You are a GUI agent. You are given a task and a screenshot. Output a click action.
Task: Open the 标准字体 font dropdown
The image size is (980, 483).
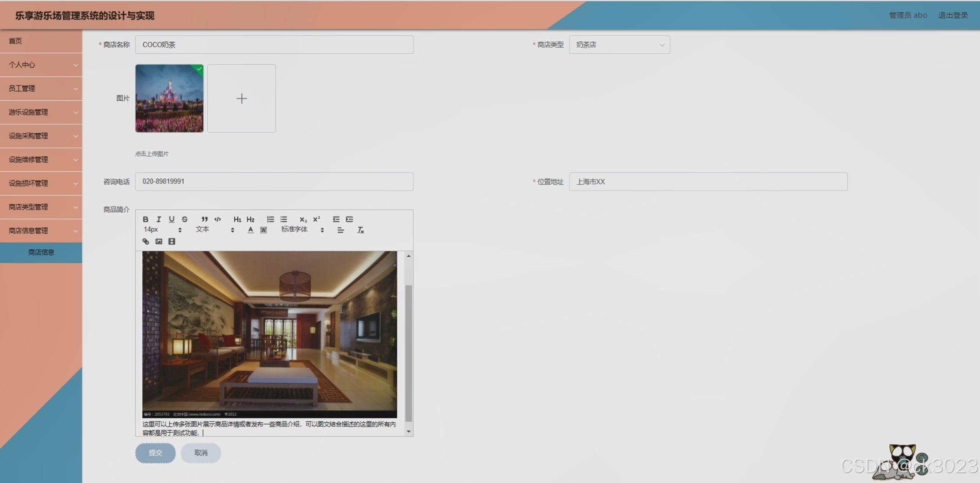click(302, 230)
